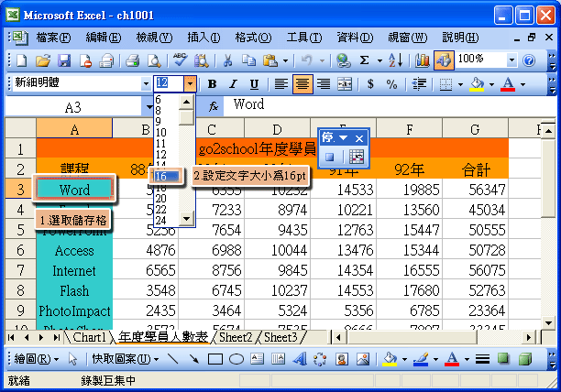Click the yellow Fill Color bucket
Screen dimensions: 561x392
(x=475, y=84)
